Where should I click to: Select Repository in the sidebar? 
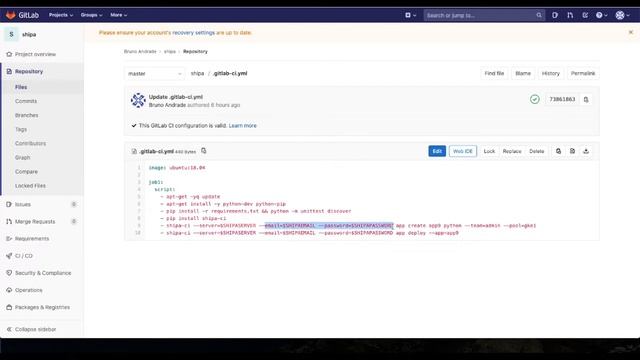(29, 71)
